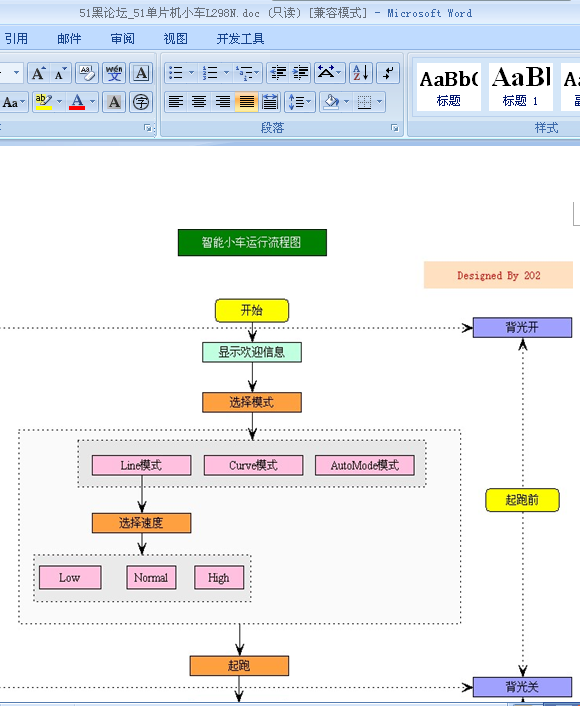Click the 背光关 box
The width and height of the screenshot is (580, 706).
[522, 687]
